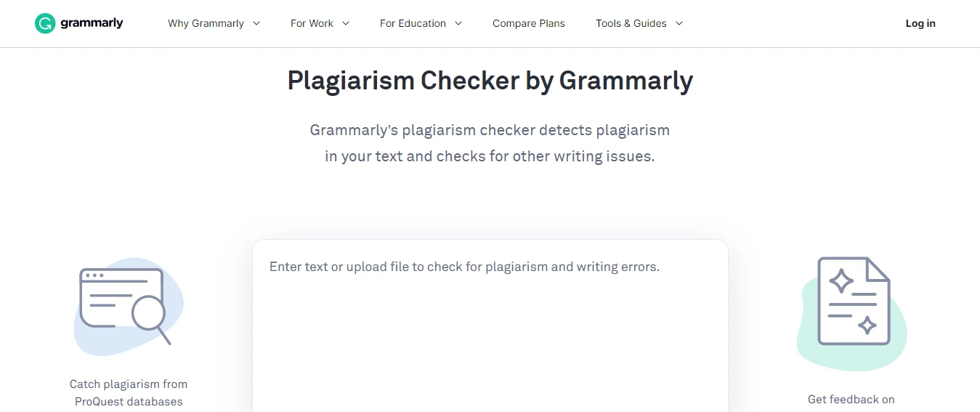Expand the For Education chevron arrow
Screen dimensions: 980x412
click(458, 23)
